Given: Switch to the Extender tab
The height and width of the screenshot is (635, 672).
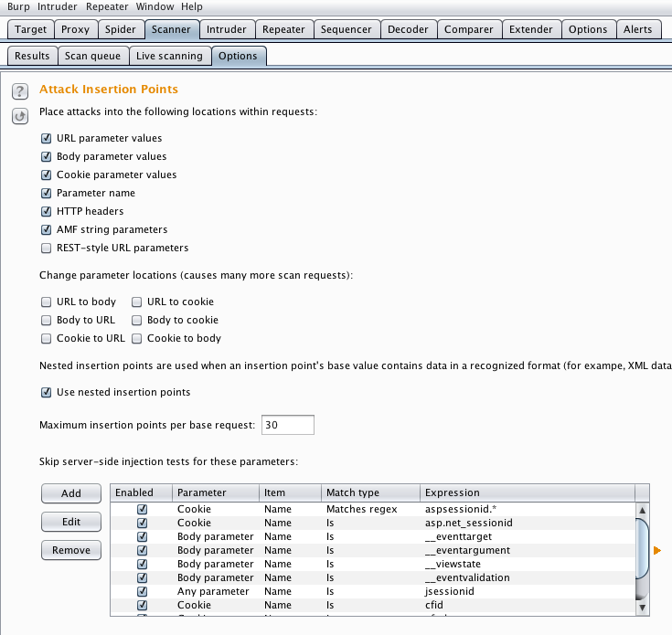Looking at the screenshot, I should click(x=530, y=29).
